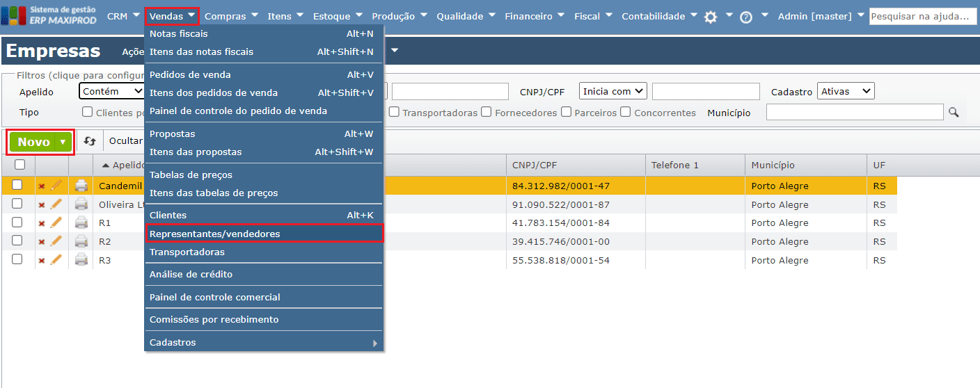Click the Ocultar button in toolbar
Screen dimensions: 980x388
point(125,141)
